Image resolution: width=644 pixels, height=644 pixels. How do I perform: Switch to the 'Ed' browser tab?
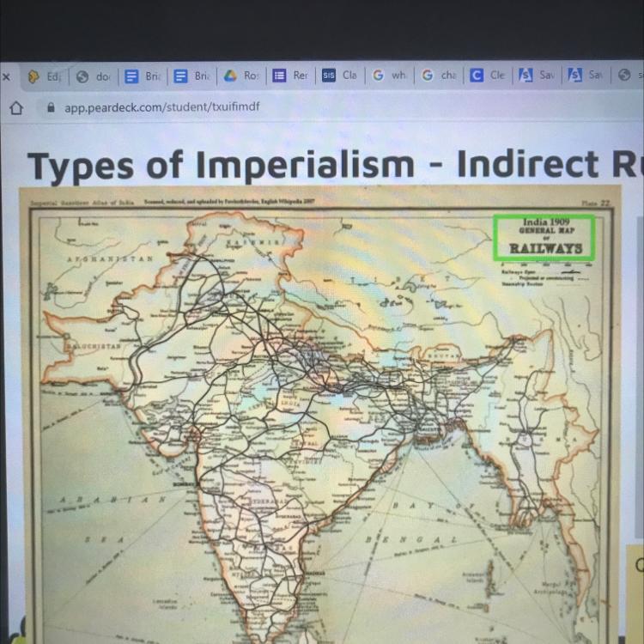(45, 76)
